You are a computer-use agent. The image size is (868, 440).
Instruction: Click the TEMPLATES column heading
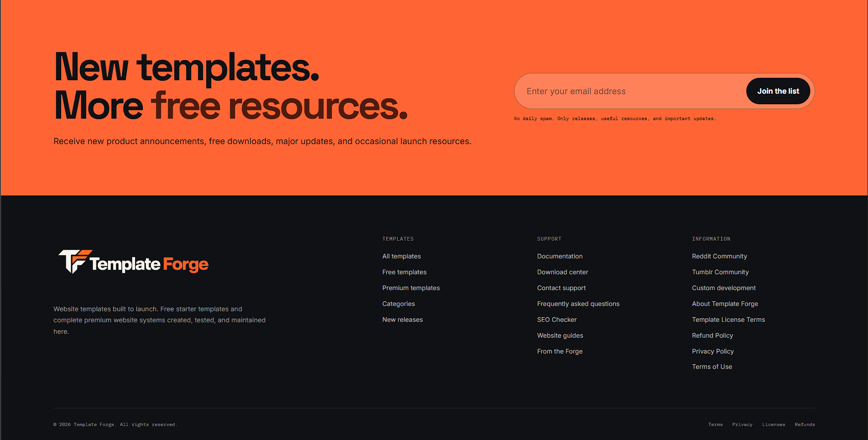point(398,239)
